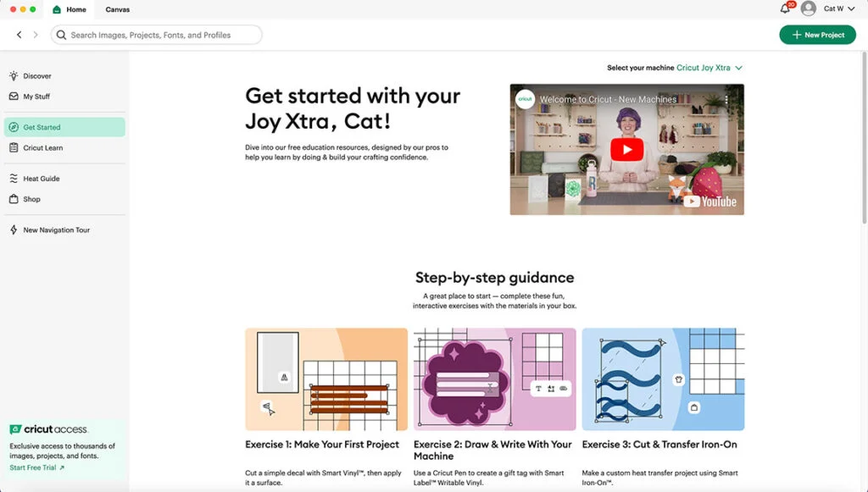Switch to the Home tab

(70, 9)
